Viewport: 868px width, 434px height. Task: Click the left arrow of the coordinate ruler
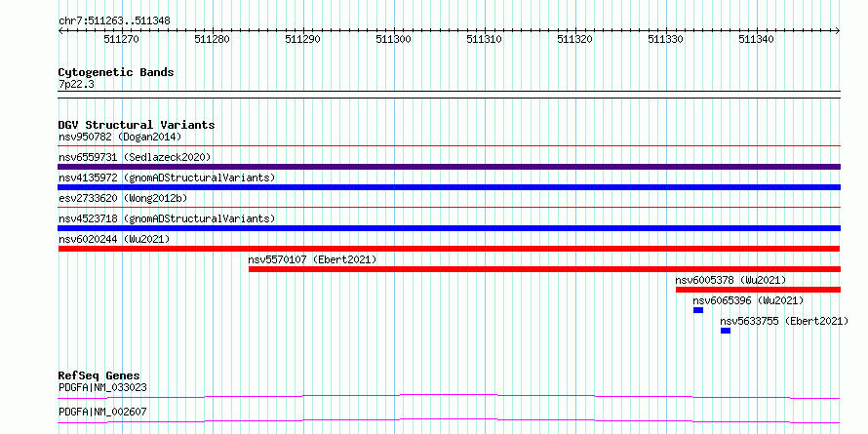60,31
